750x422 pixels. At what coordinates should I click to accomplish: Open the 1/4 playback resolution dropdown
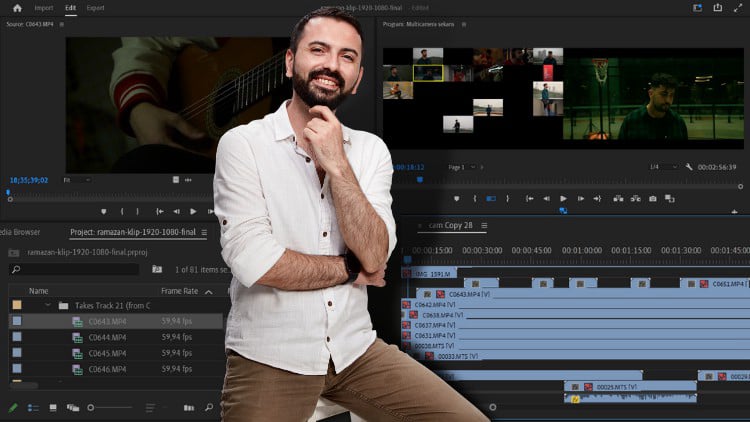coord(663,167)
